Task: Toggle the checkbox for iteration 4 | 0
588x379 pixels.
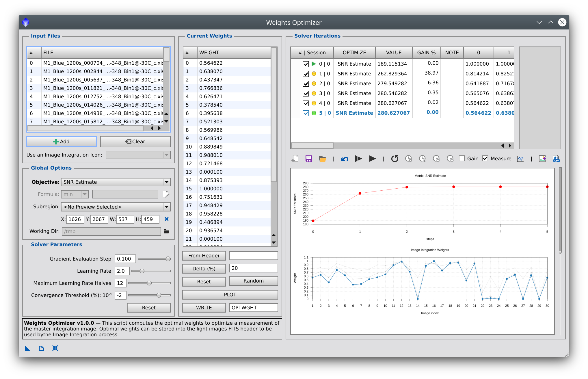Action: [x=306, y=103]
